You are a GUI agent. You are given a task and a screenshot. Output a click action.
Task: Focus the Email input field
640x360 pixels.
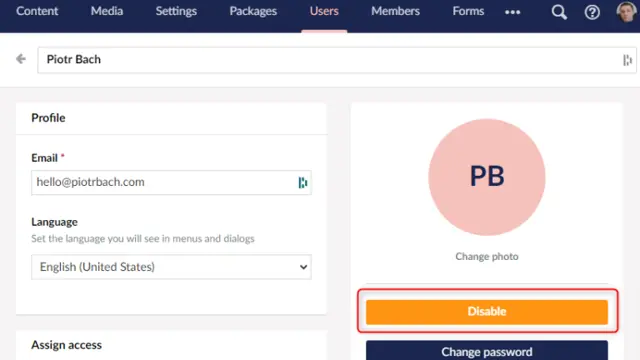(x=171, y=182)
